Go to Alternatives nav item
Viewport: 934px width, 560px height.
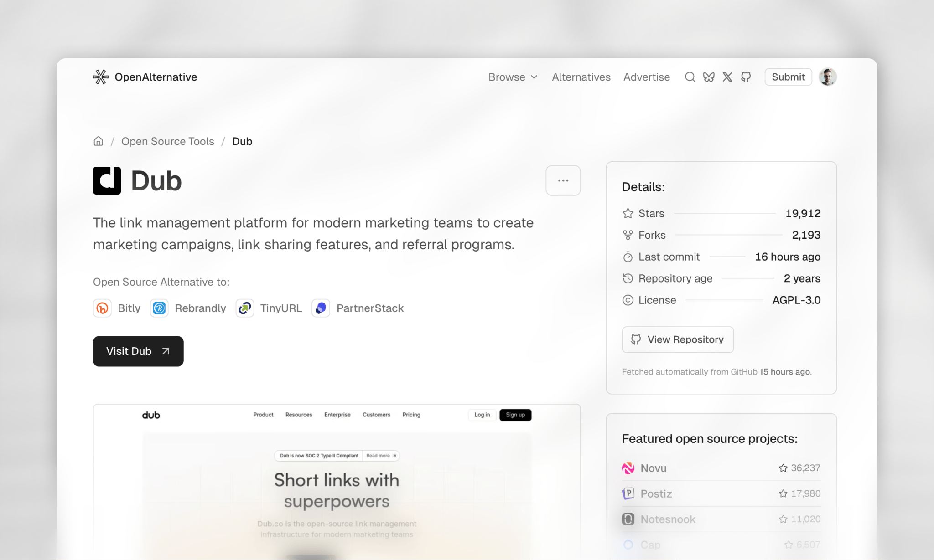pos(581,77)
